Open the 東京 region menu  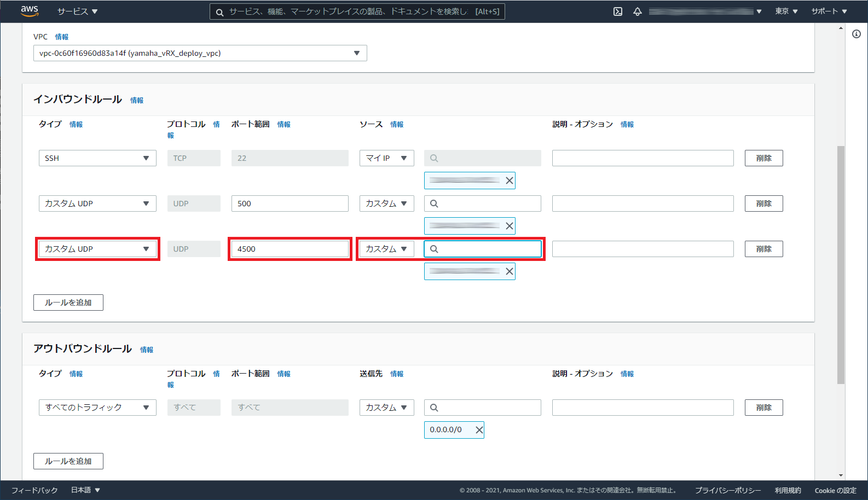(x=786, y=11)
